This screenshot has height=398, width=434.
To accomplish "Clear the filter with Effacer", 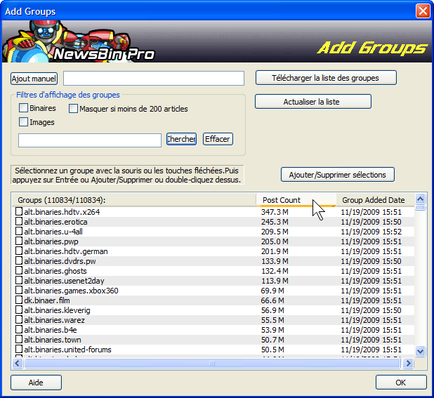I will [218, 139].
